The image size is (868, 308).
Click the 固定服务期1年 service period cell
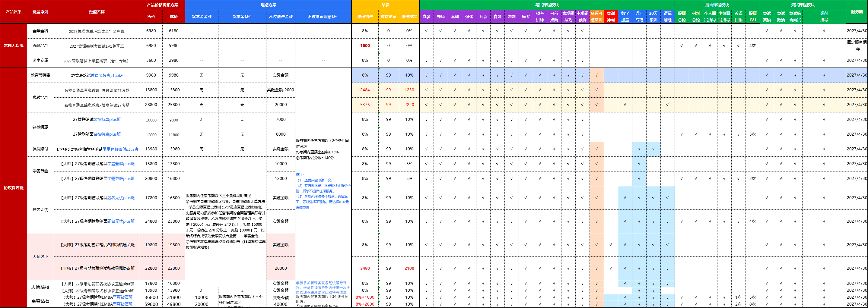pos(857,46)
